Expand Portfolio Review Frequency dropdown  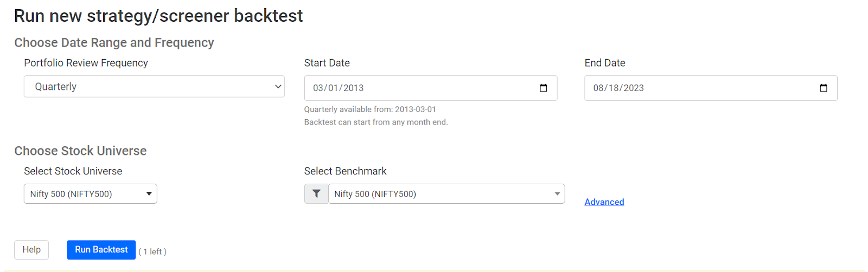pos(154,87)
